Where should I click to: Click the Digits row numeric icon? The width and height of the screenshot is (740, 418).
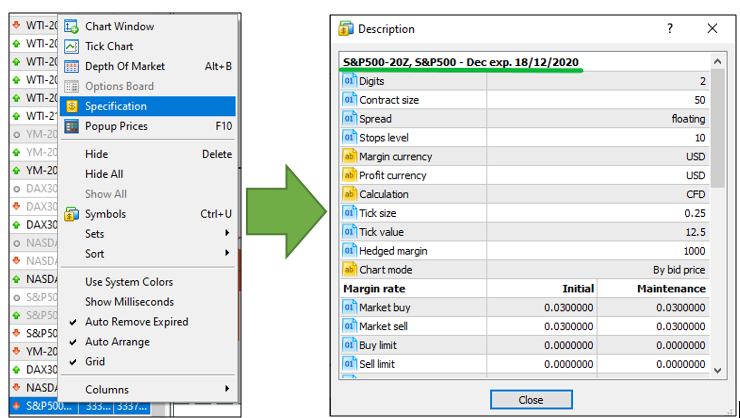point(349,81)
